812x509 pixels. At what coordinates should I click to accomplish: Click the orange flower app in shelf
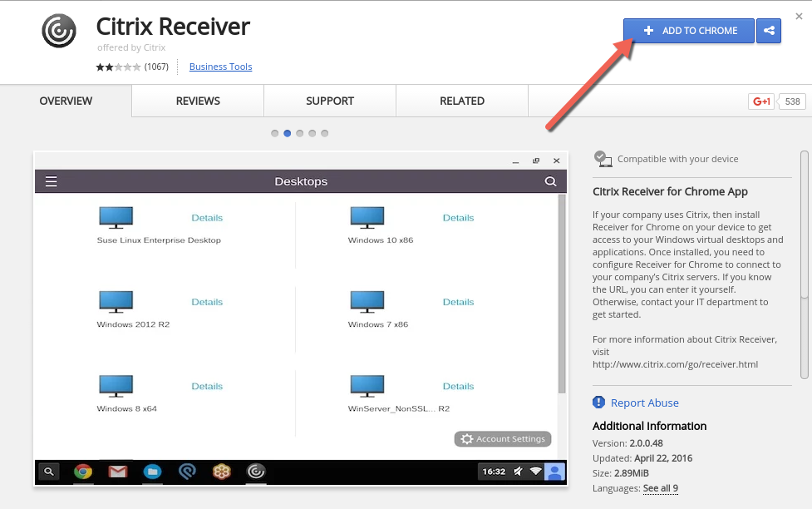pyautogui.click(x=222, y=472)
